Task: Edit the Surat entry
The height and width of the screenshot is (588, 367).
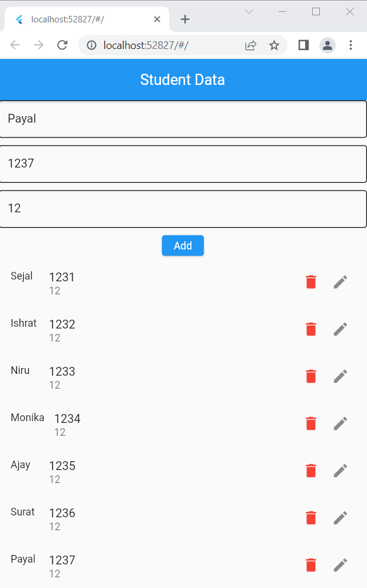Action: point(340,518)
